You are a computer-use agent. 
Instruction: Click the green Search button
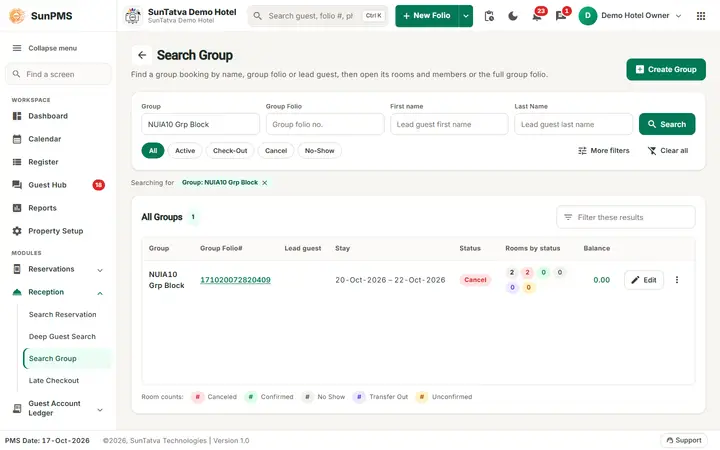[x=667, y=124]
